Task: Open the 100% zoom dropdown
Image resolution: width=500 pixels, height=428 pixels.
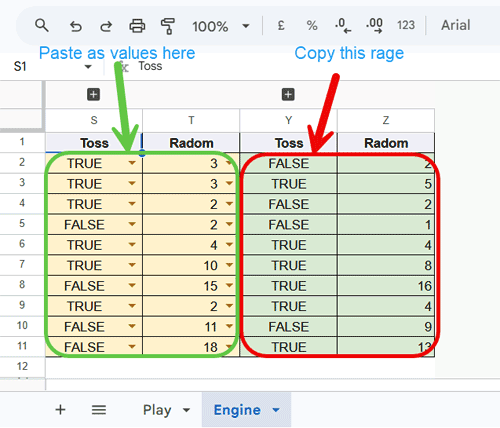Action: (221, 26)
